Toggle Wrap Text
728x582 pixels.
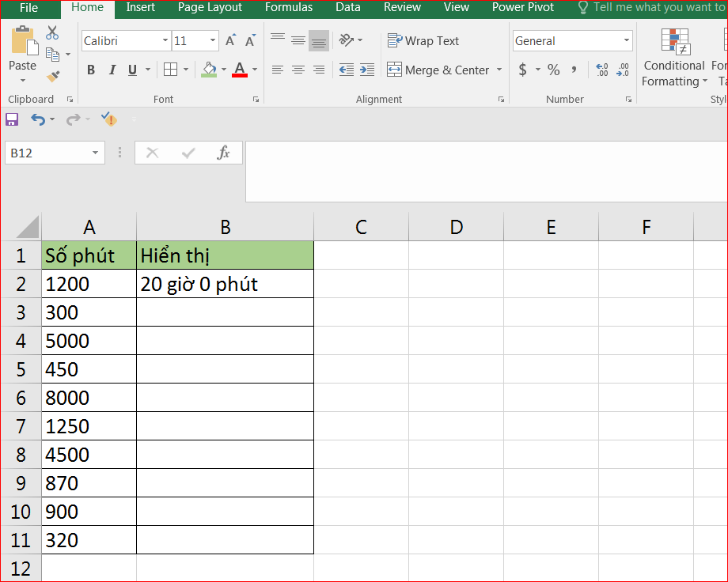point(423,41)
